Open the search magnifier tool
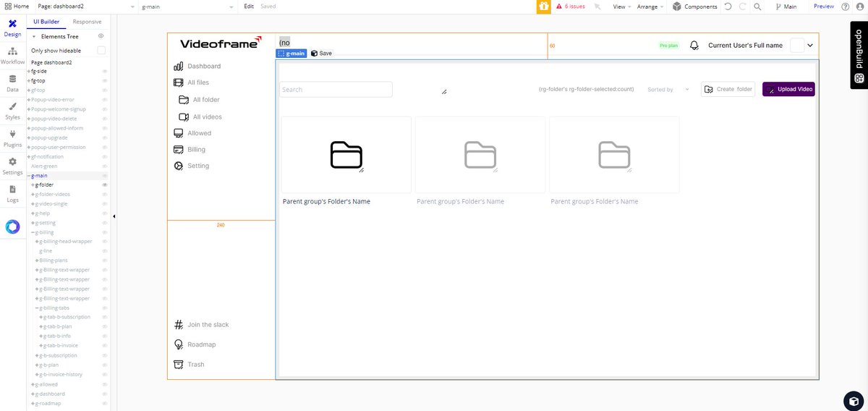The width and height of the screenshot is (868, 411). pos(757,7)
